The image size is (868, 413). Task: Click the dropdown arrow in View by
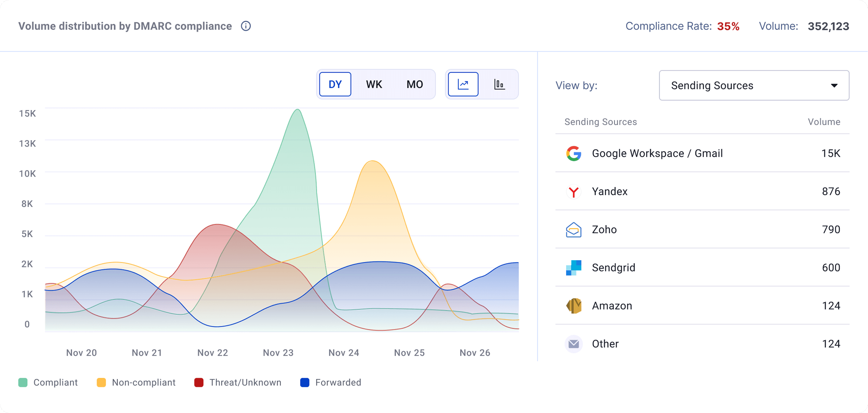click(x=834, y=86)
